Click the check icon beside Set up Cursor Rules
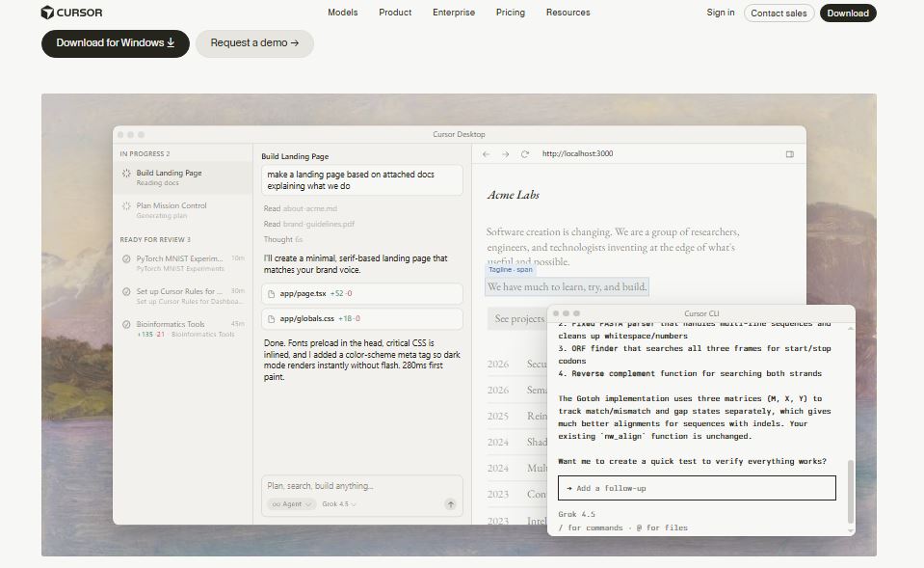 click(x=126, y=292)
